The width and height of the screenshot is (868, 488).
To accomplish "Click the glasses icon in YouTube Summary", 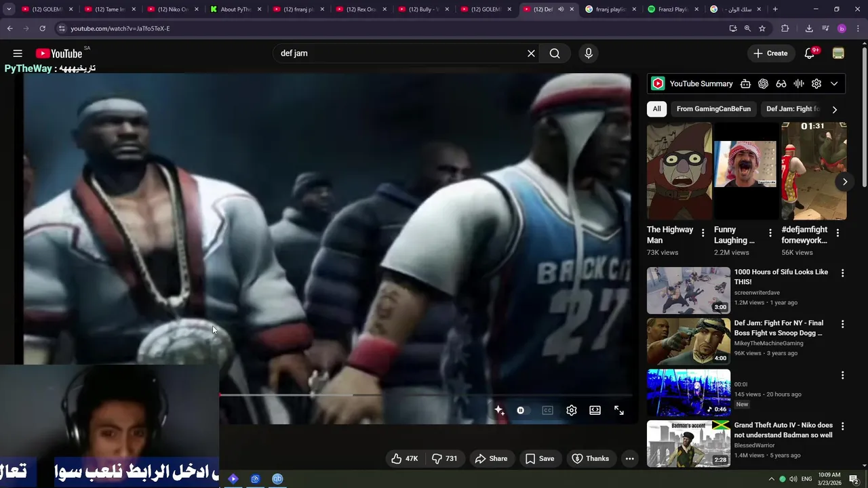I will coord(781,83).
